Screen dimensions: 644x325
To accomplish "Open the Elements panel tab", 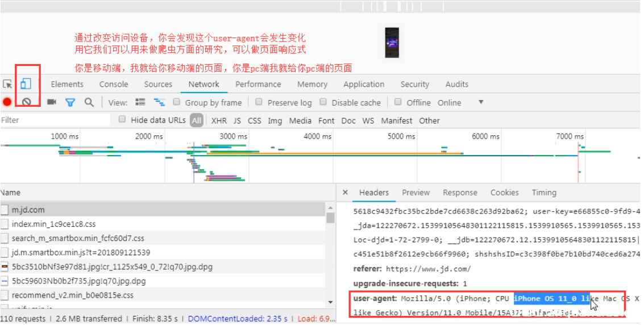I will (x=67, y=84).
